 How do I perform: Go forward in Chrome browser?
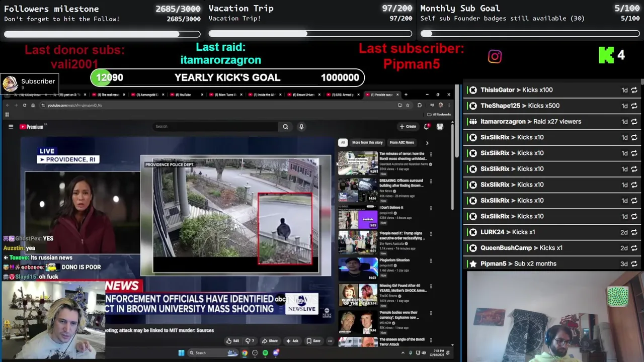pyautogui.click(x=16, y=105)
